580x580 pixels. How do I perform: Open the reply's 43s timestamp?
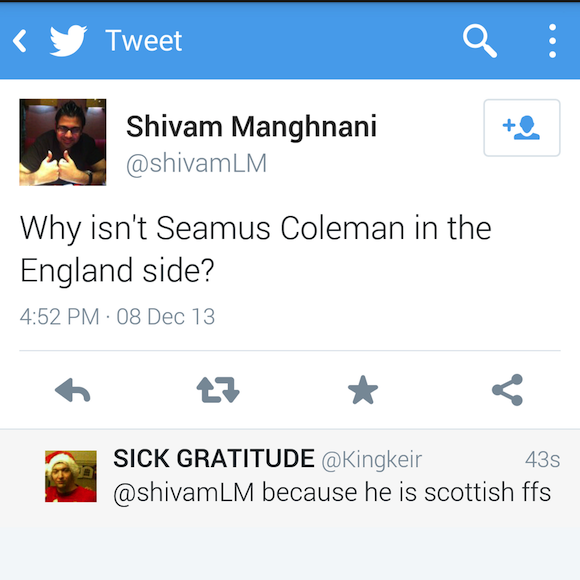point(542,459)
